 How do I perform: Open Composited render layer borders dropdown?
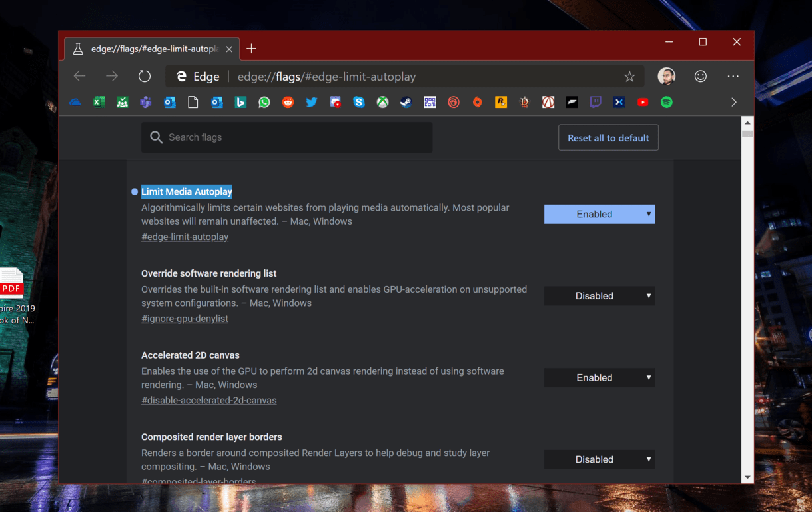pos(600,459)
